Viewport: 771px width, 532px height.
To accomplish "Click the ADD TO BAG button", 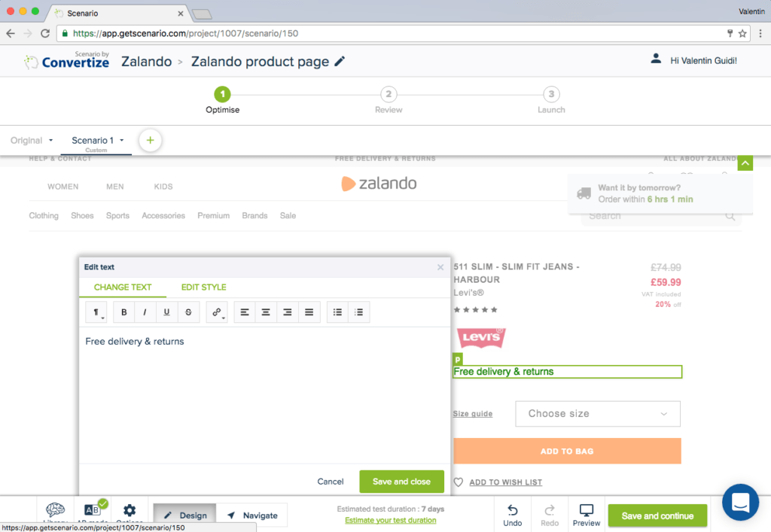I will pyautogui.click(x=567, y=451).
